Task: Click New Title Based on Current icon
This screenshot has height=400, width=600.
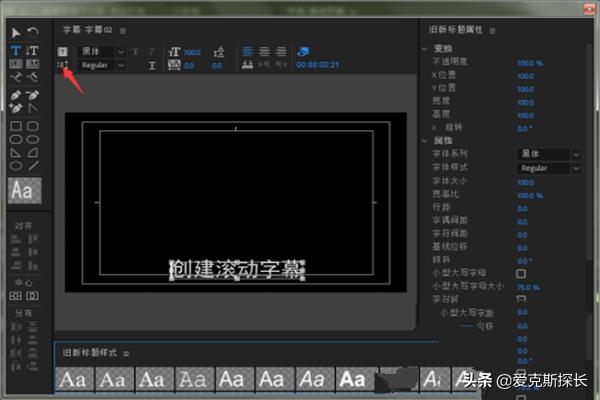Action: pos(62,51)
